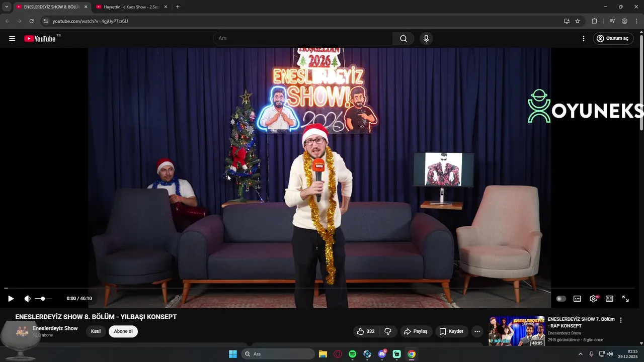Viewport: 644px width, 362px height.
Task: Enter fullscreen mode
Action: click(x=625, y=299)
